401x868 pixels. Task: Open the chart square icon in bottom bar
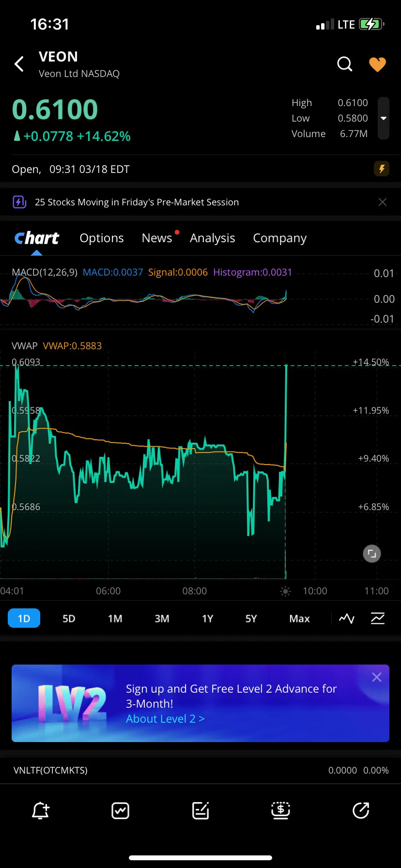coord(120,810)
